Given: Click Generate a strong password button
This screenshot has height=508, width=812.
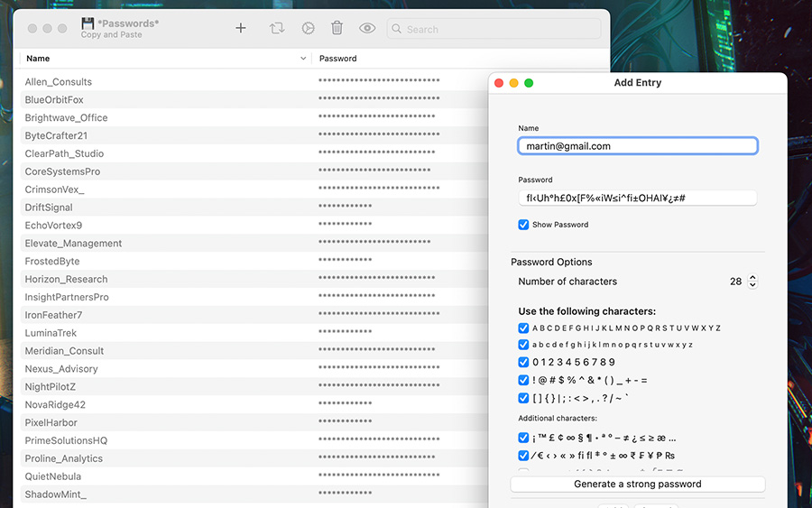Looking at the screenshot, I should coord(637,485).
